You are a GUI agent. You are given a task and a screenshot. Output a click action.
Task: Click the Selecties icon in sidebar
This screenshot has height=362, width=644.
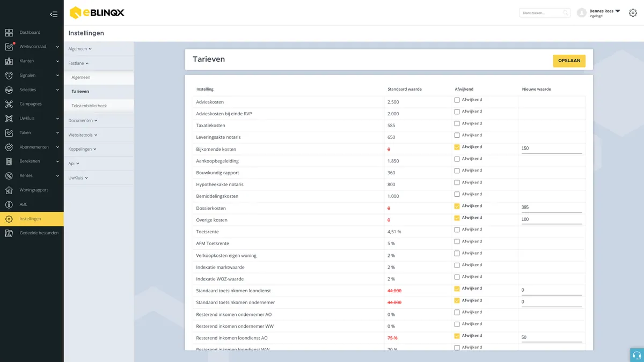point(9,90)
